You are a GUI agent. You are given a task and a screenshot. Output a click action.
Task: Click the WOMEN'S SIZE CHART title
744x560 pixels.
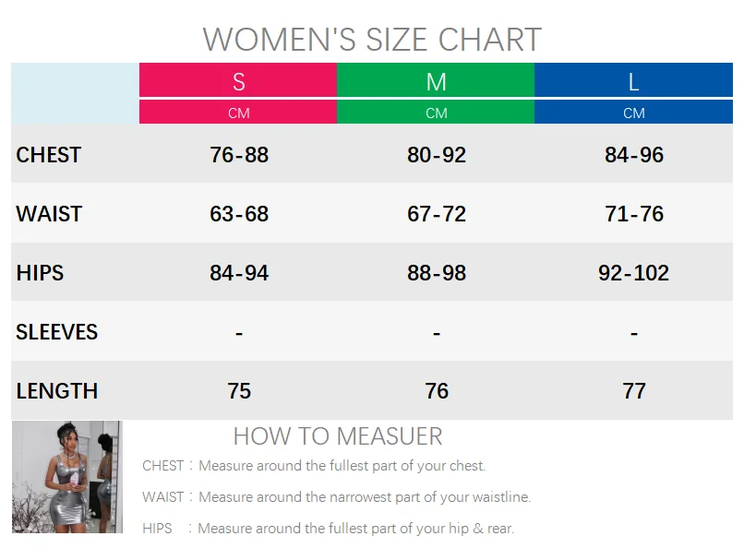[x=372, y=40]
